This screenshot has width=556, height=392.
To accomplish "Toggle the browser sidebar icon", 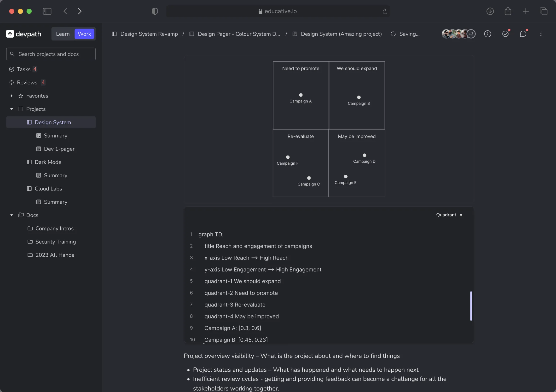I will 47,11.
